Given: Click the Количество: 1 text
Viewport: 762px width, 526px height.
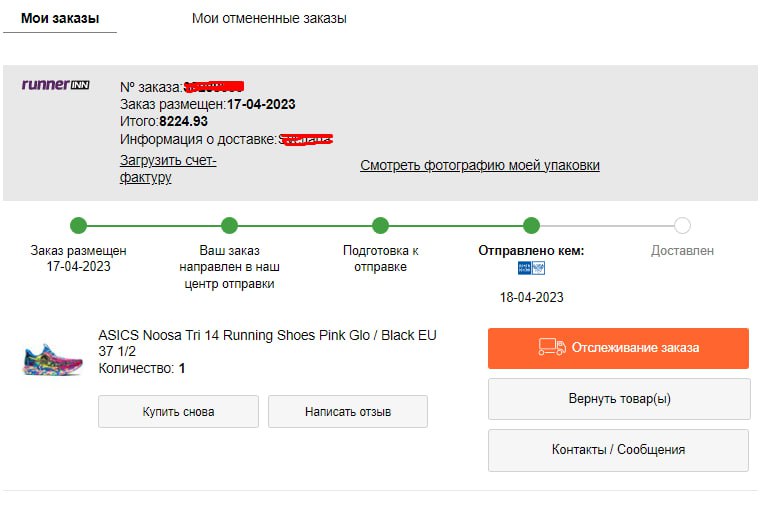Looking at the screenshot, I should pos(142,368).
